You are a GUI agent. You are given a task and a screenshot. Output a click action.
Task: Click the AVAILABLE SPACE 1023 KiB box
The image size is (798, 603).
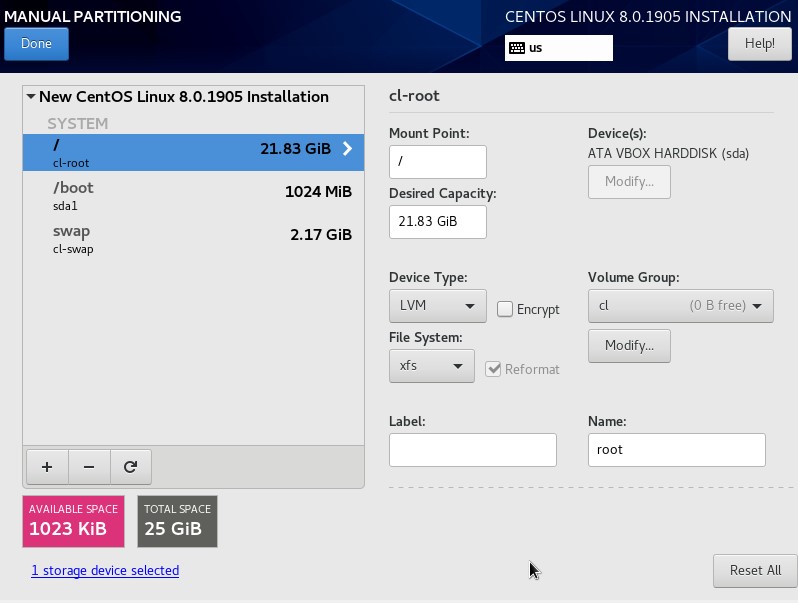pos(73,522)
